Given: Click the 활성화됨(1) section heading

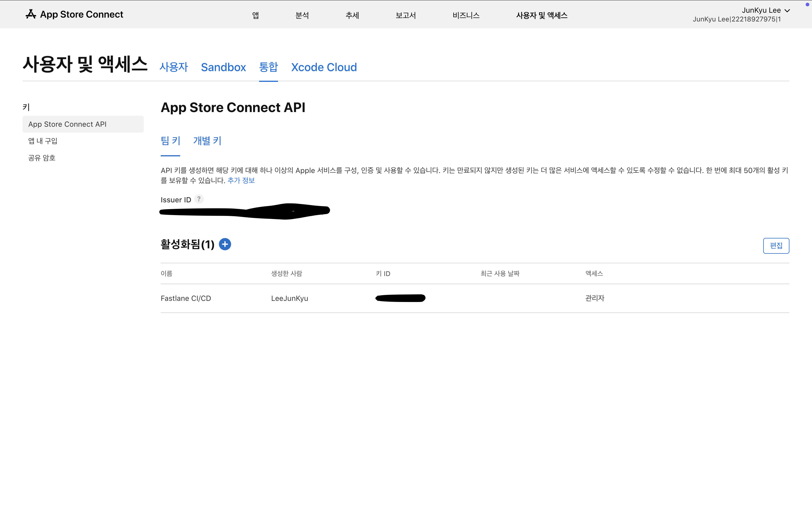Looking at the screenshot, I should point(187,244).
